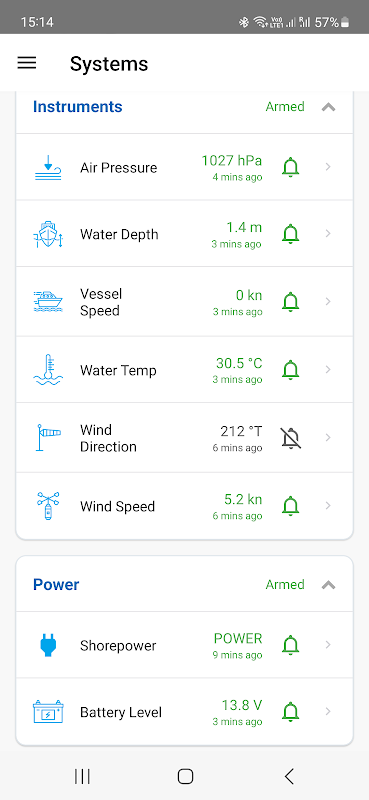The image size is (369, 800).
Task: Open the hamburger navigation menu
Action: tap(27, 63)
